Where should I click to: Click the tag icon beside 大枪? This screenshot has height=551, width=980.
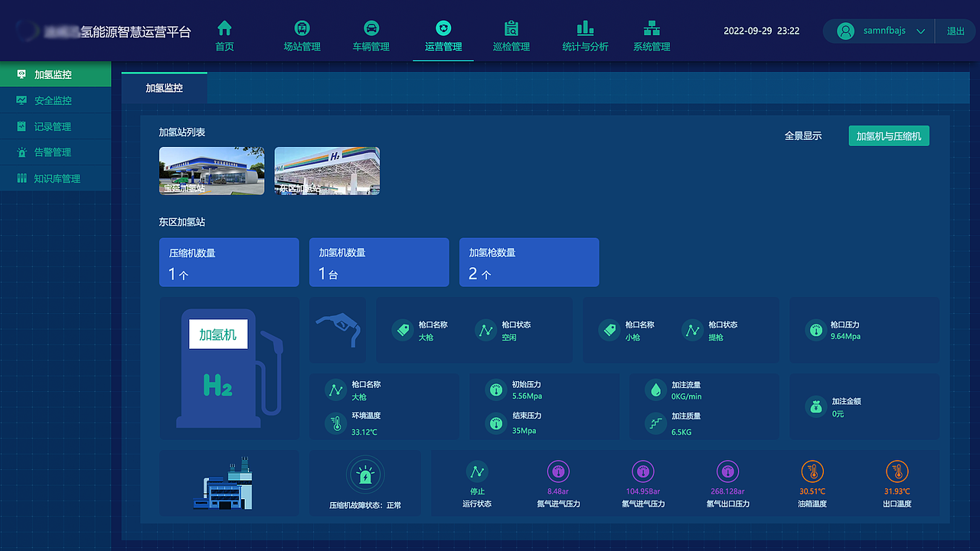coord(403,330)
